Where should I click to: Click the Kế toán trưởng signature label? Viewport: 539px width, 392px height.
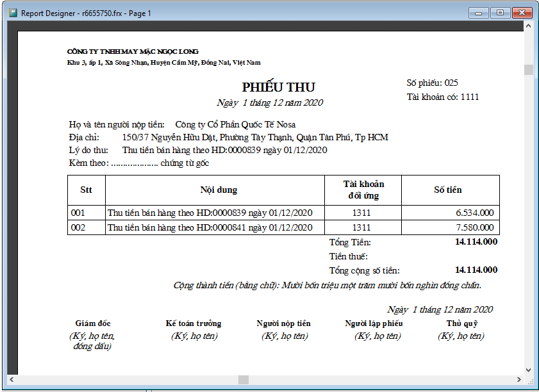pos(194,323)
